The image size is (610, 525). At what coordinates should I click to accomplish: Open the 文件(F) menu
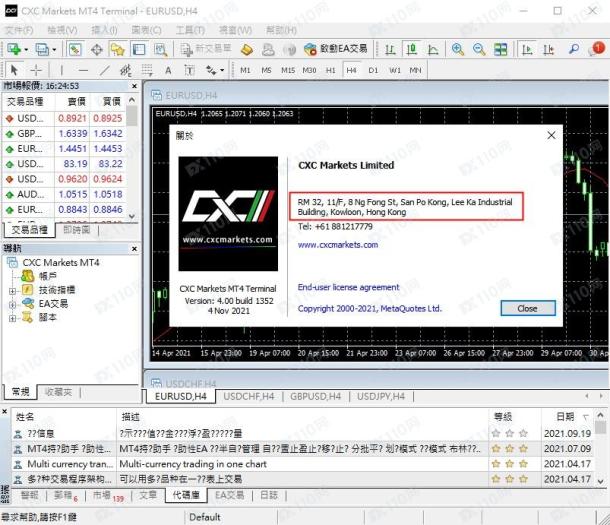click(x=19, y=30)
